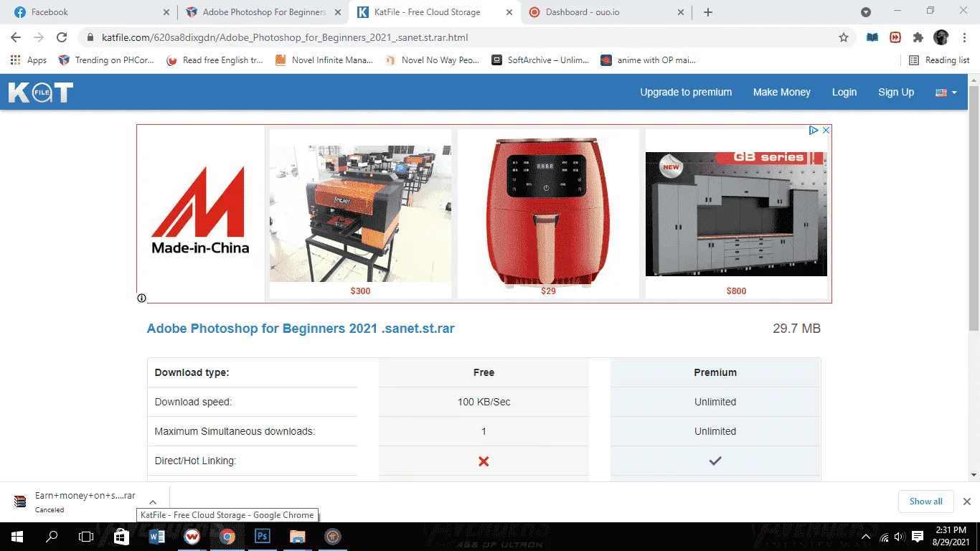The height and width of the screenshot is (551, 980).
Task: Open the Reading list panel
Action: click(939, 60)
